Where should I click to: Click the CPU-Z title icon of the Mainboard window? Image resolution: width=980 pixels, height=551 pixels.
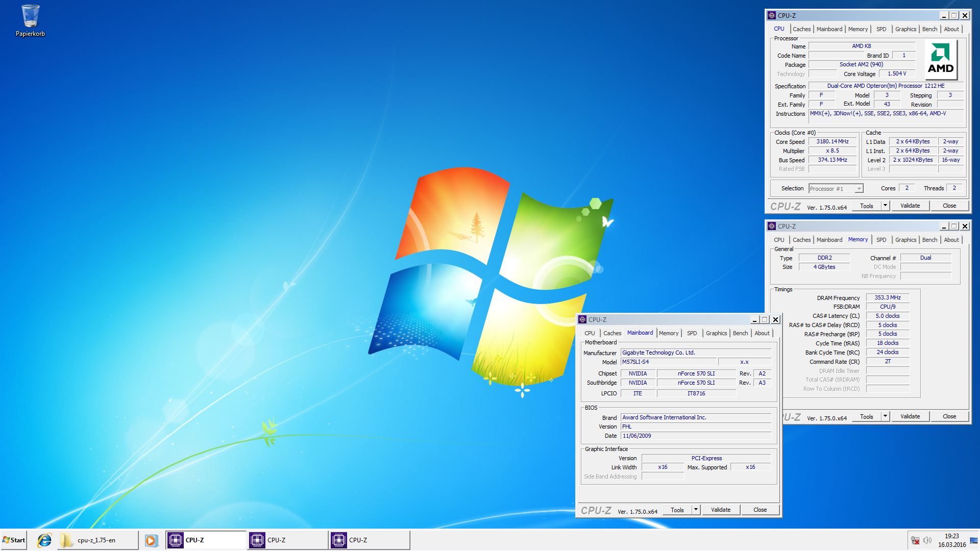[x=582, y=319]
